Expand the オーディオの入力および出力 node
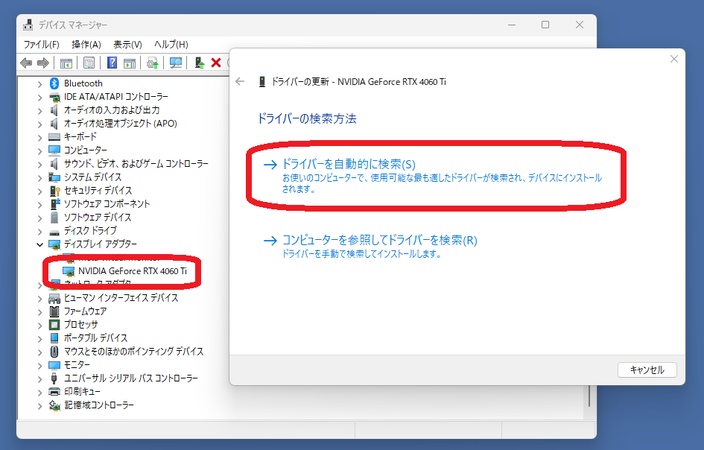The width and height of the screenshot is (704, 450). (40, 110)
